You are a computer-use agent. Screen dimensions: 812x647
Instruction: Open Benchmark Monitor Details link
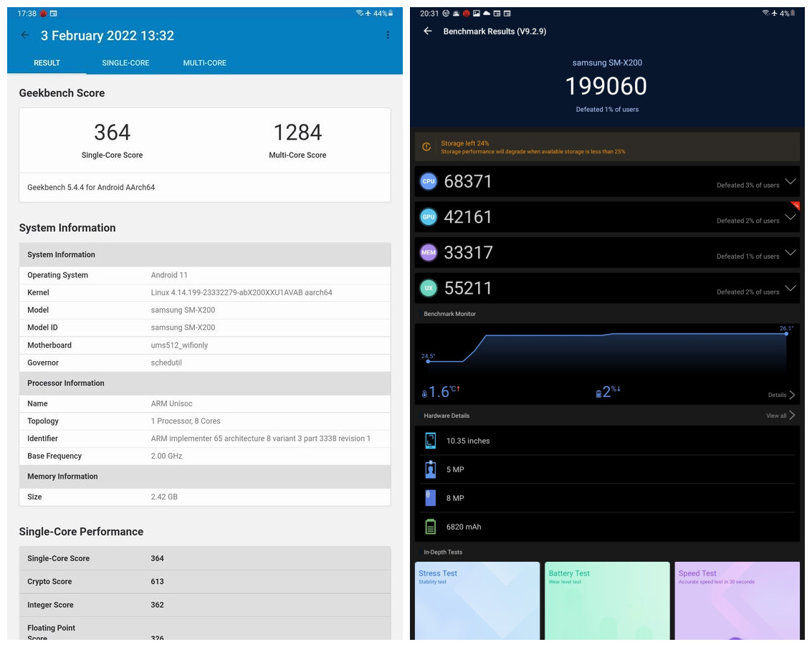pos(781,395)
